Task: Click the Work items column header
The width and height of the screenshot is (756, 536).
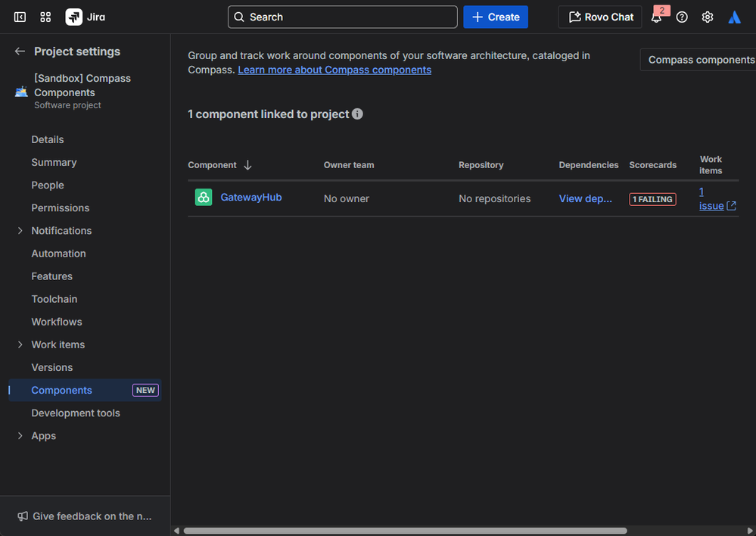Action: (x=711, y=165)
